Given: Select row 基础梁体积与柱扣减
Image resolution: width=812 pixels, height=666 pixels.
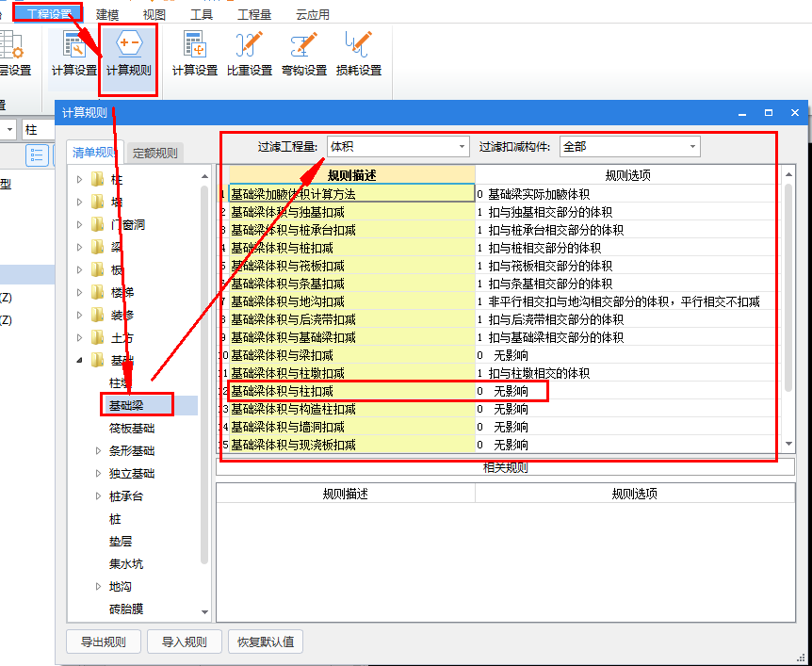Looking at the screenshot, I should coord(351,391).
